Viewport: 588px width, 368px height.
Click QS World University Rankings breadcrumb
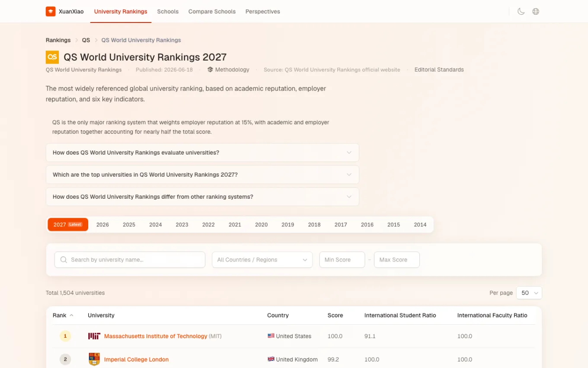click(x=141, y=40)
